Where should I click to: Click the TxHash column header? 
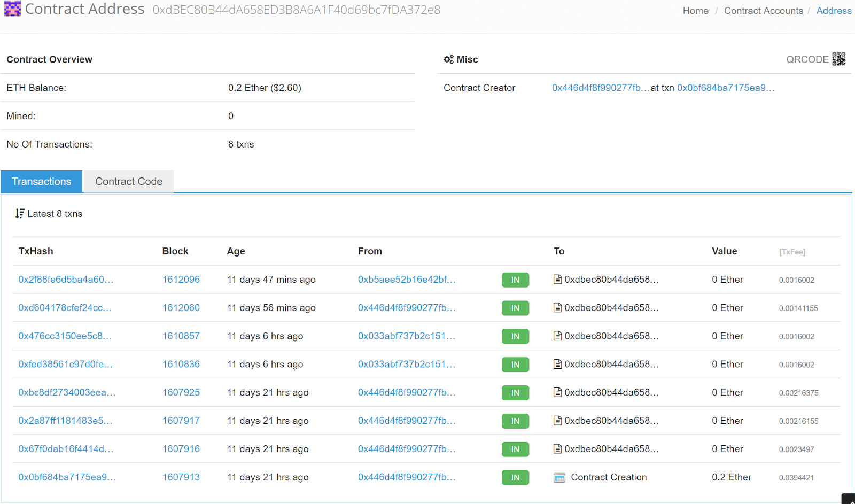(36, 251)
